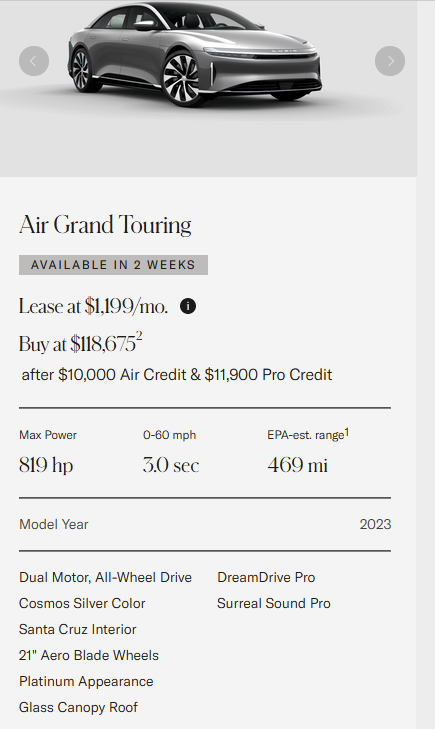Show the previous car photo

tap(34, 61)
